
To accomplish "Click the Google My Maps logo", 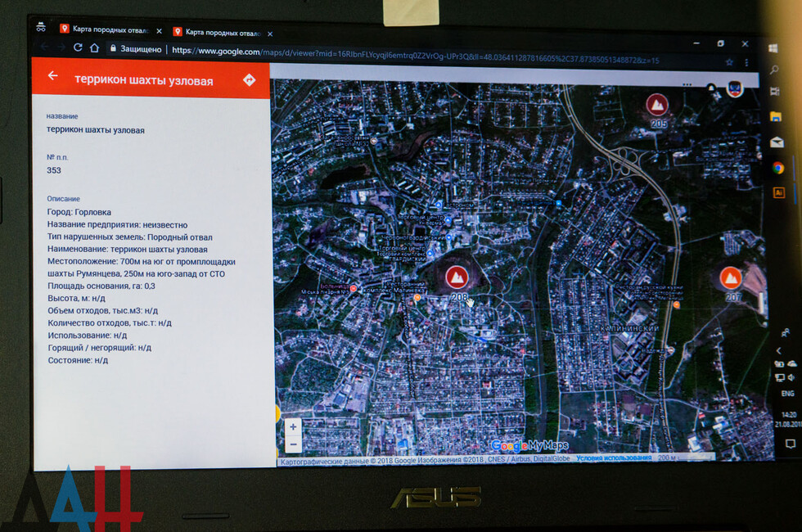I will 529,446.
